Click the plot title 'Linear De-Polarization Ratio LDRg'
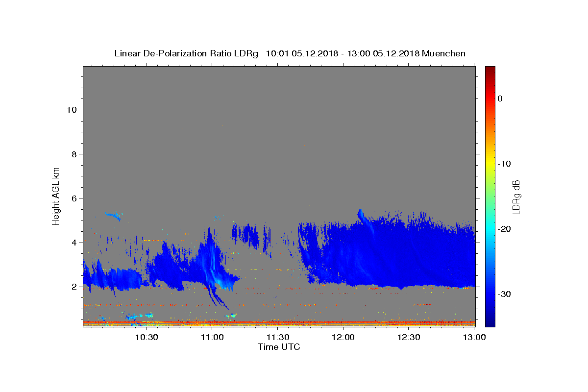 click(x=186, y=53)
